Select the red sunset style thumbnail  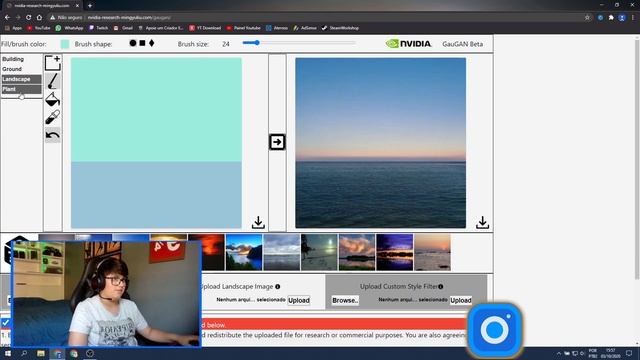206,252
